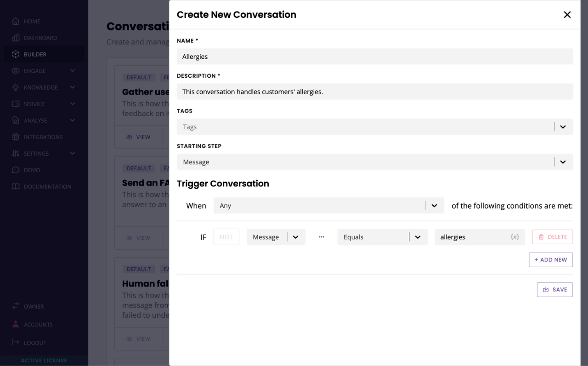Screen dimensions: 588x366
Task: Select the Dashboard icon
Action: point(15,37)
